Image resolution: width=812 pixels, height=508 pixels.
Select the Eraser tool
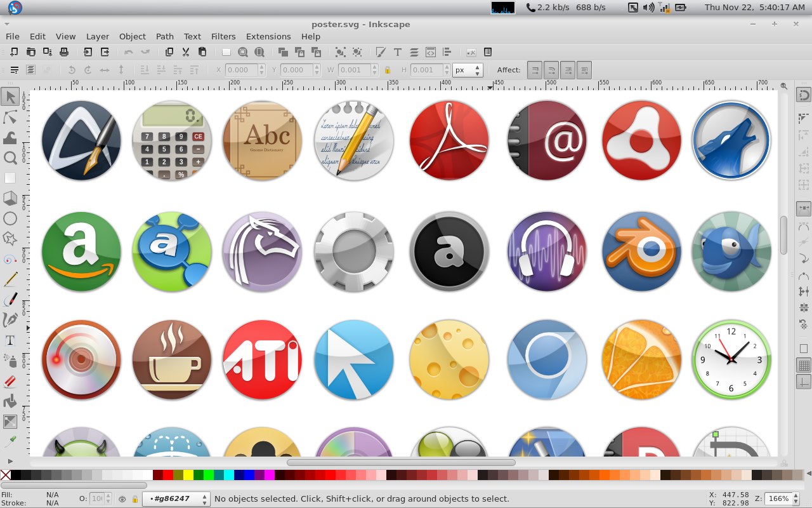10,381
